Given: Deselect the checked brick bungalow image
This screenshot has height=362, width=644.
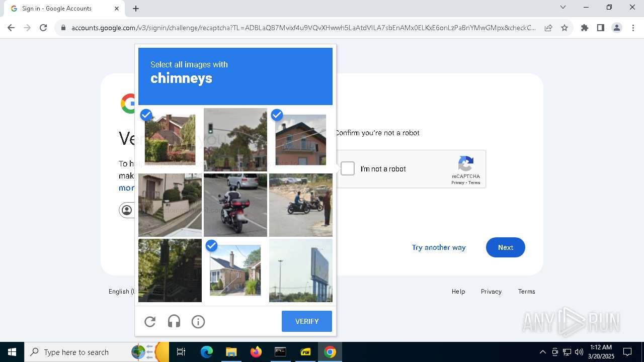Looking at the screenshot, I should (x=235, y=270).
